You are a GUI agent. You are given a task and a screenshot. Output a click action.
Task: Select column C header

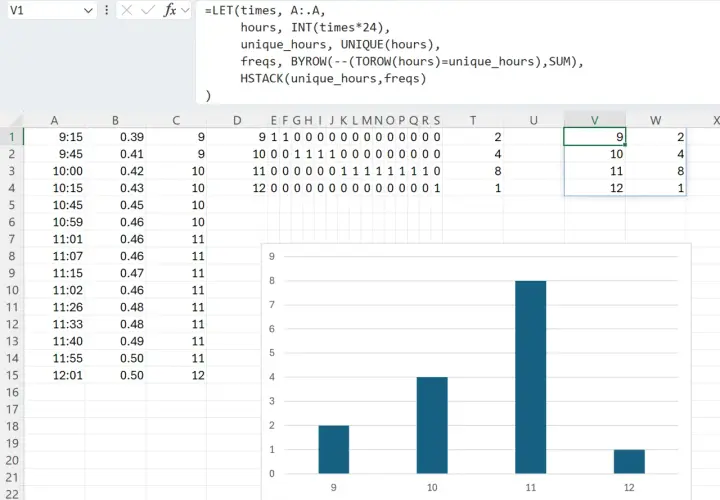tap(176, 120)
